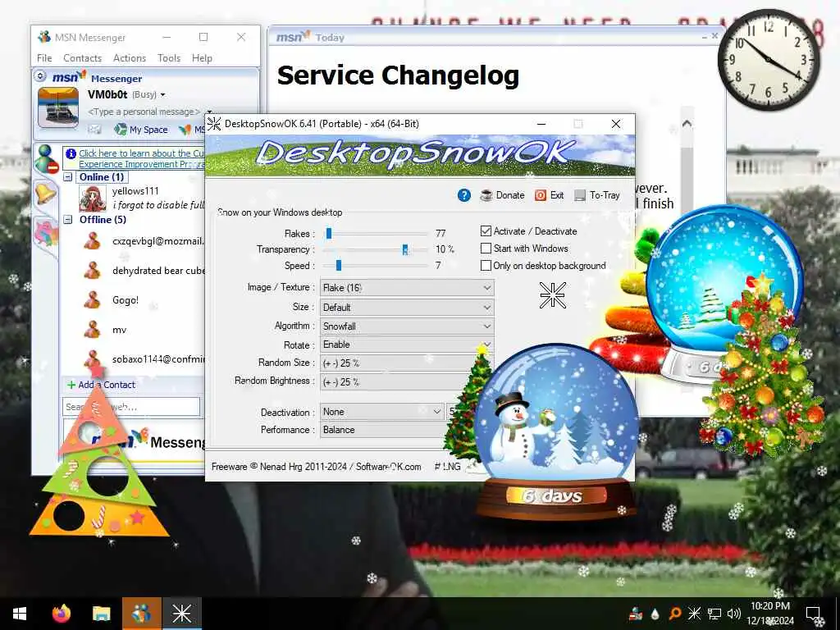
Task: Click the VM0b0t profile display picture
Action: 59,107
